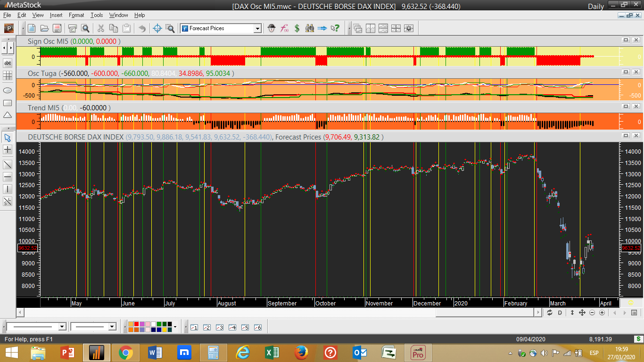Open the Indicator Builder (fx) tool
Image resolution: width=644 pixels, height=362 pixels.
pyautogui.click(x=284, y=28)
